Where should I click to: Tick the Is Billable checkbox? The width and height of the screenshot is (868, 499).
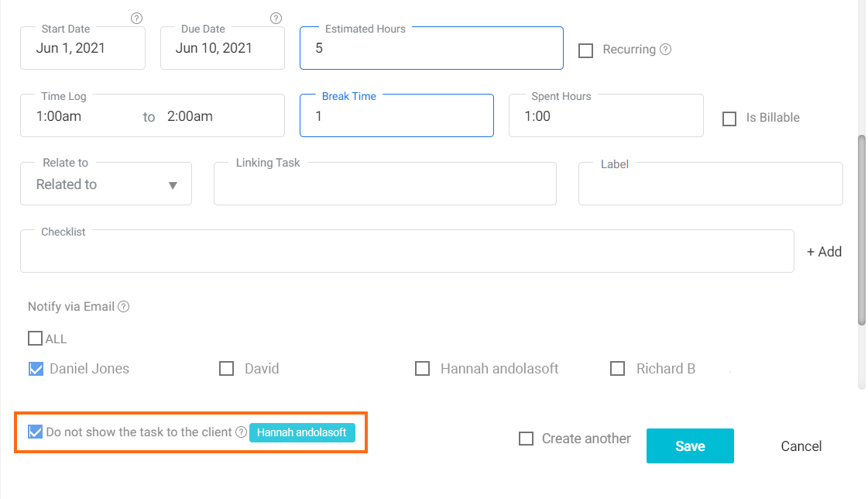pos(729,119)
